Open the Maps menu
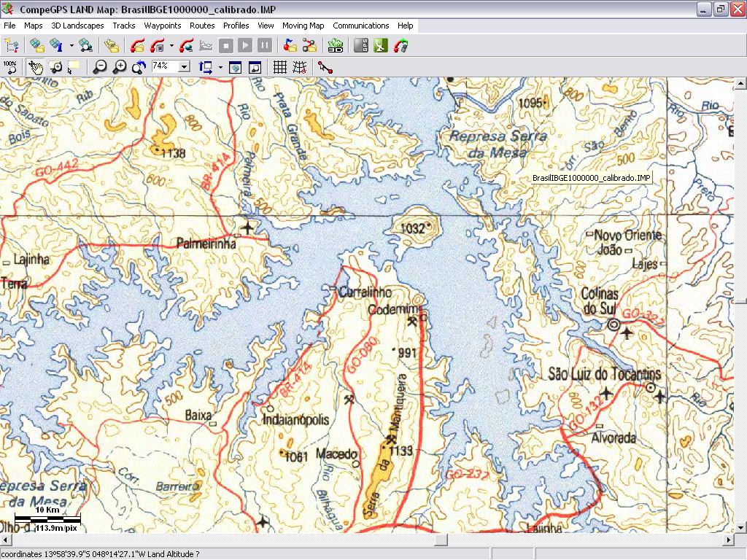The width and height of the screenshot is (747, 560). coord(34,26)
